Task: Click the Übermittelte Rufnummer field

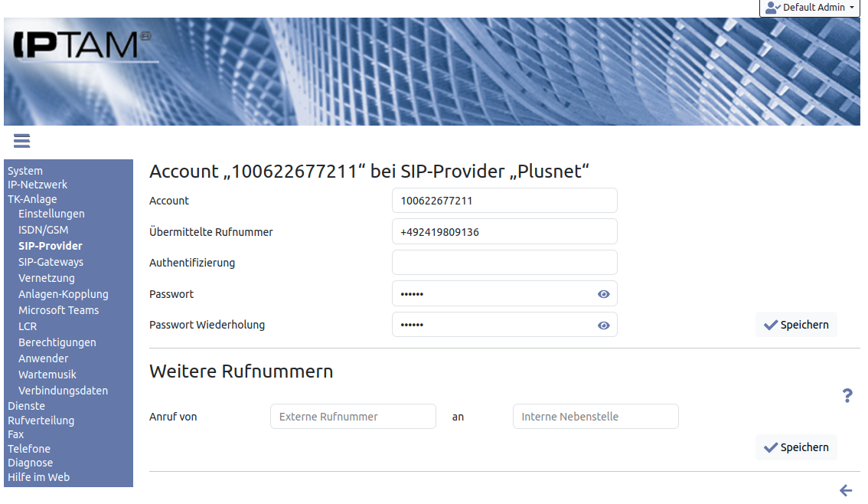Action: 504,232
